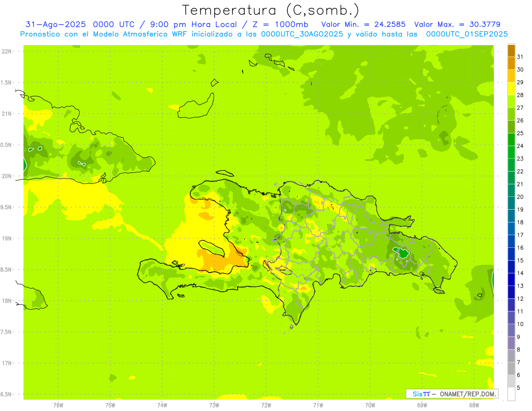Viewport: 532px width, 411px height.
Task: Click "0000UTC_01SEP2025" valid-until time text
Action: (x=467, y=34)
